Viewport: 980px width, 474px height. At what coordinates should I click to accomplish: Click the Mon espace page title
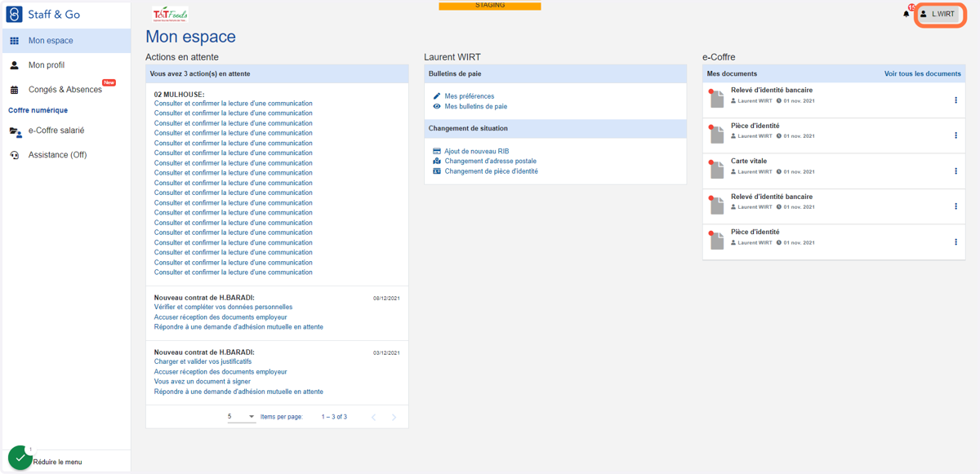(190, 37)
